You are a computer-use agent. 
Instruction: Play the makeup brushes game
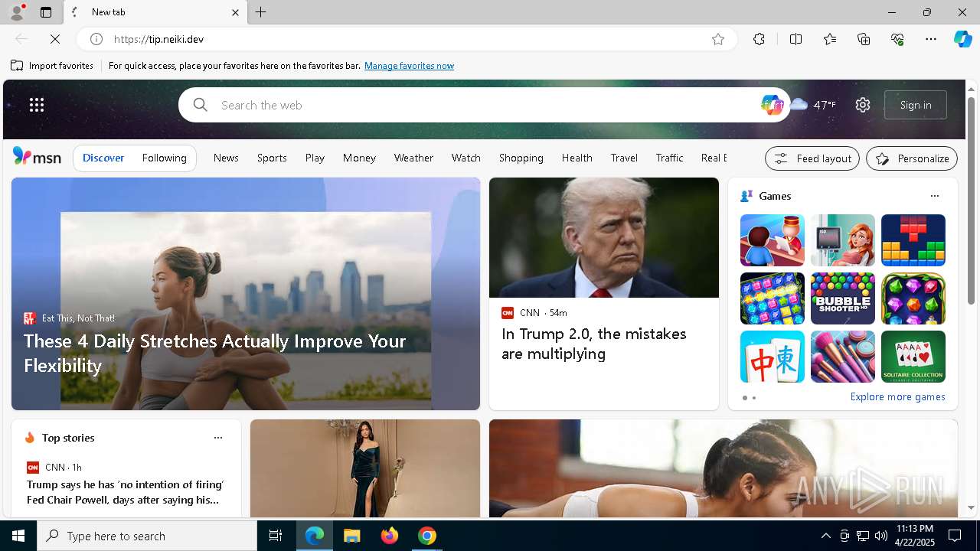(x=843, y=357)
